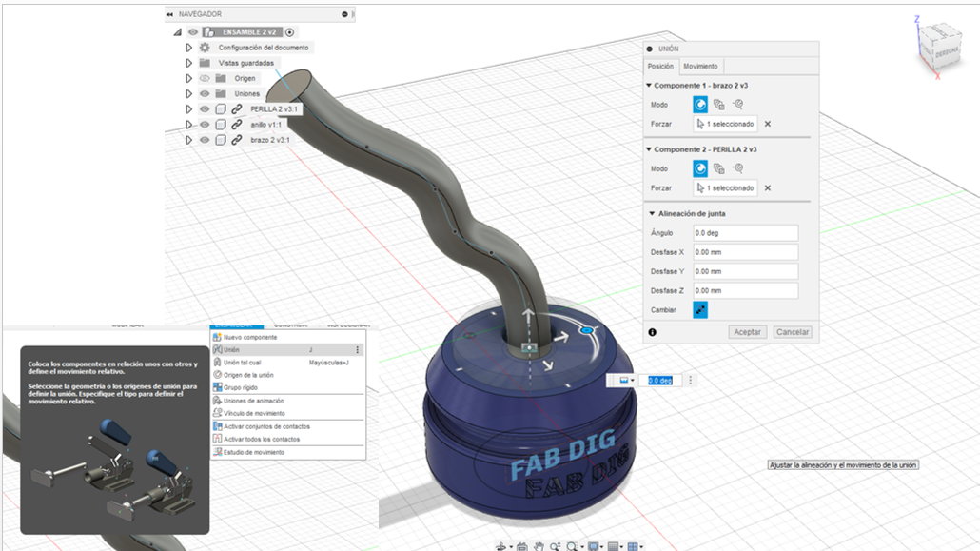Choose Grupo rígido menu entry
980x551 pixels.
pos(288,387)
